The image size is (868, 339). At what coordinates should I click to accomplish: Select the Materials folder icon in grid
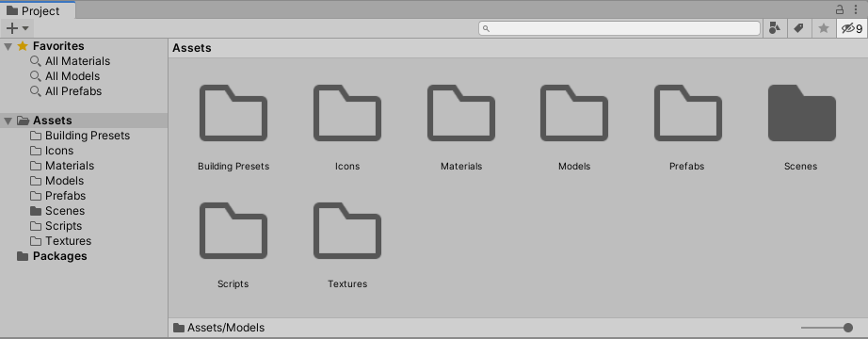(461, 113)
